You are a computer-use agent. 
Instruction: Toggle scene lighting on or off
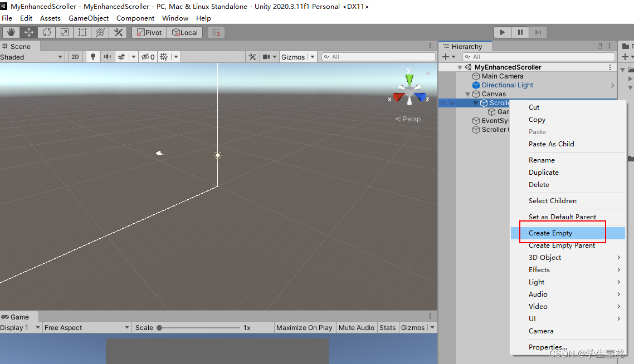click(x=92, y=56)
